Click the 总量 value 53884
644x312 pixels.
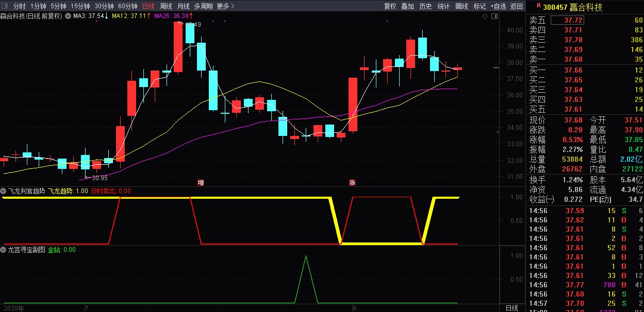(571, 160)
